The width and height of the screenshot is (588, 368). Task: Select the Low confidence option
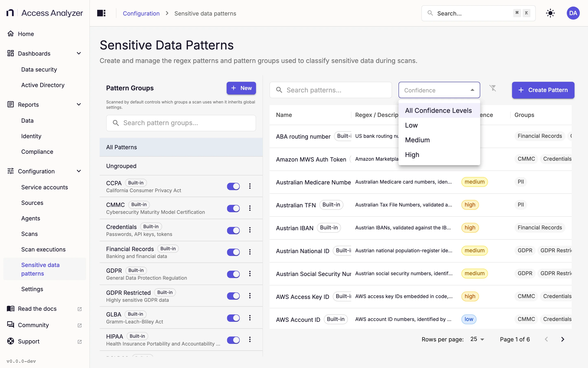(439, 125)
